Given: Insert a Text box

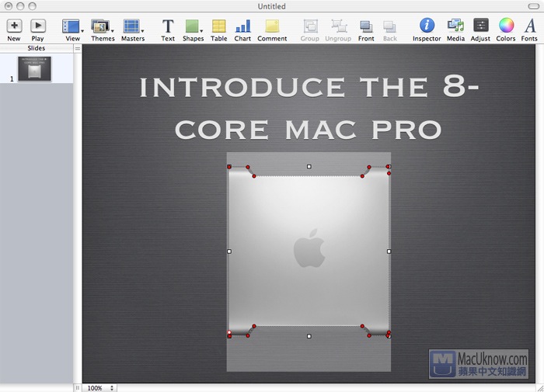Looking at the screenshot, I should point(168,29).
